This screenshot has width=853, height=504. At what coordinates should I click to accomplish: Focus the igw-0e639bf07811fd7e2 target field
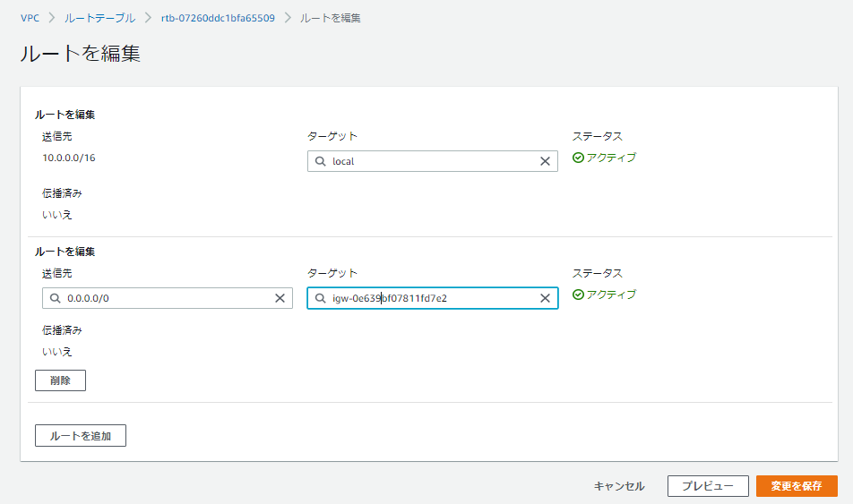click(x=430, y=298)
